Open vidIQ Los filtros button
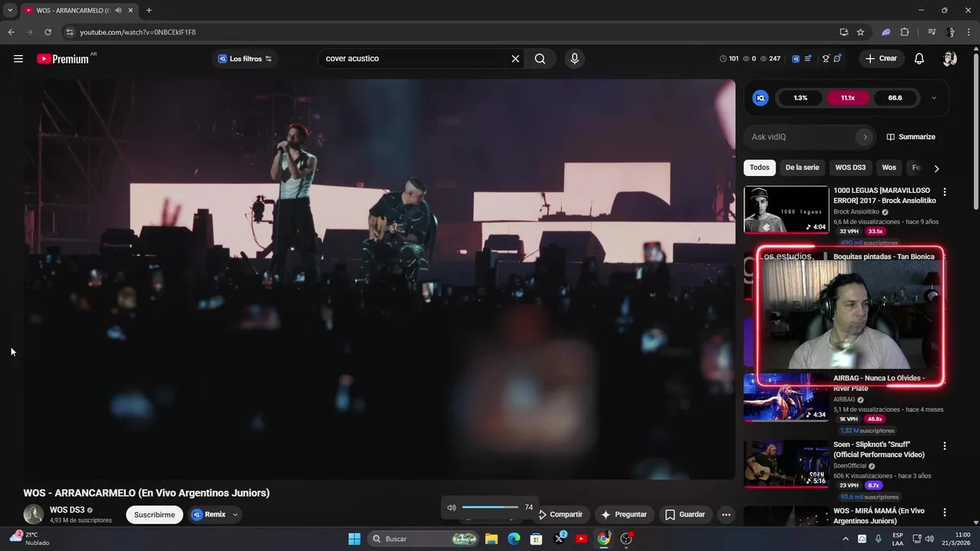The image size is (980, 551). [244, 59]
